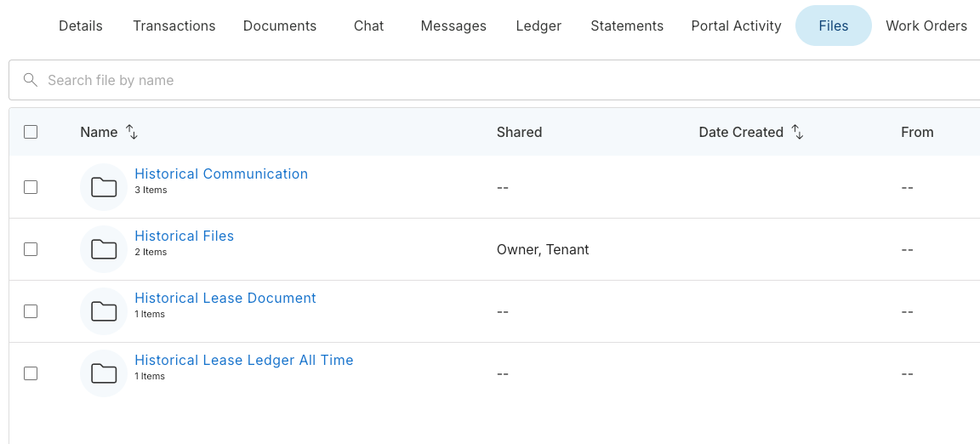Screen dimensions: 980x444
Task: Click the folder icon for Historical Lease Document
Action: point(104,310)
